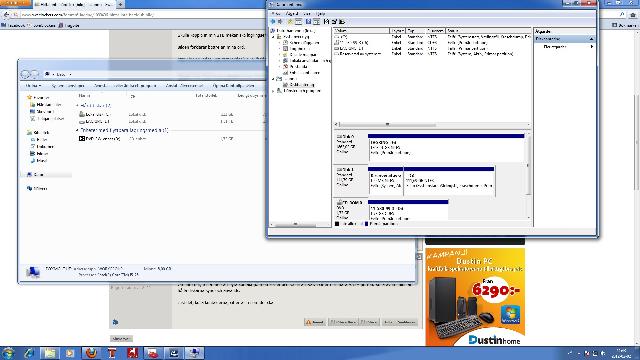Open the first menu in Computer Management menu bar
The width and height of the screenshot is (640, 360).
(276, 14)
